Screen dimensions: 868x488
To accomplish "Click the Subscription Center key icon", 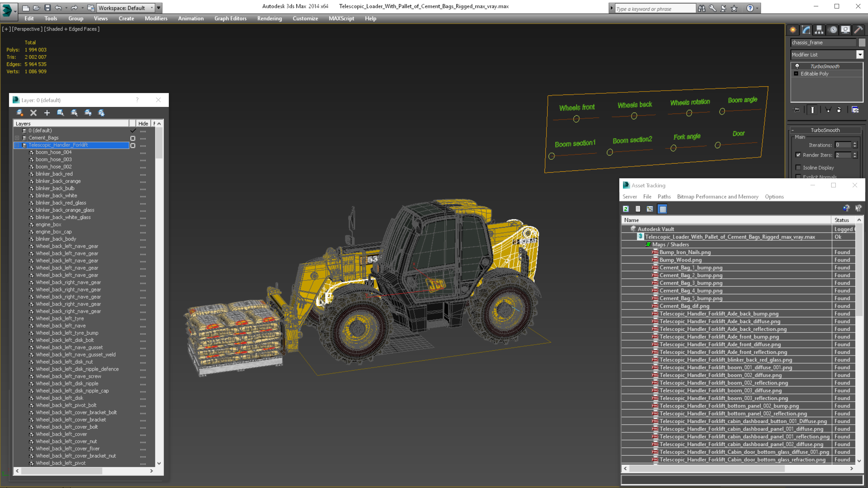I will [712, 8].
